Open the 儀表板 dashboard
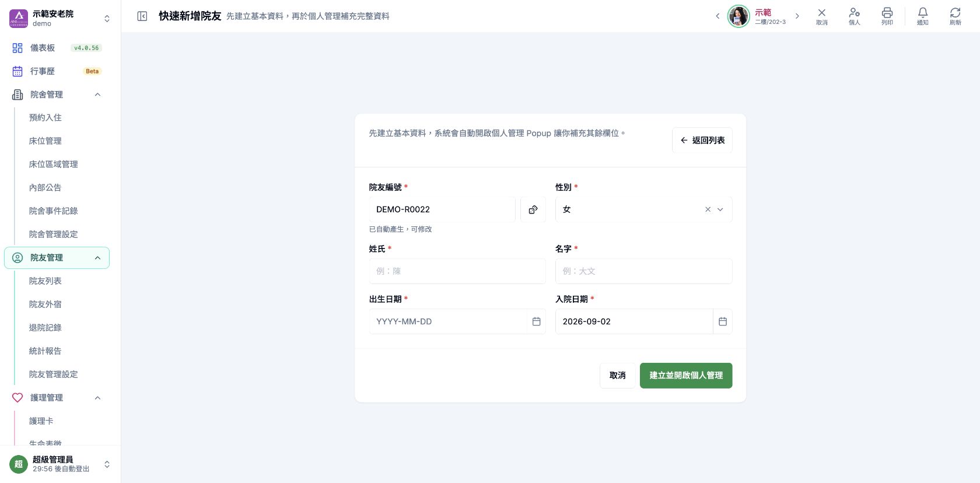 click(x=57, y=48)
